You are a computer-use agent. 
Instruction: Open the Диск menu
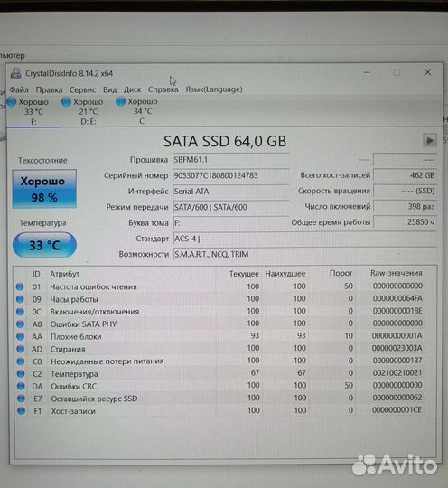point(132,90)
